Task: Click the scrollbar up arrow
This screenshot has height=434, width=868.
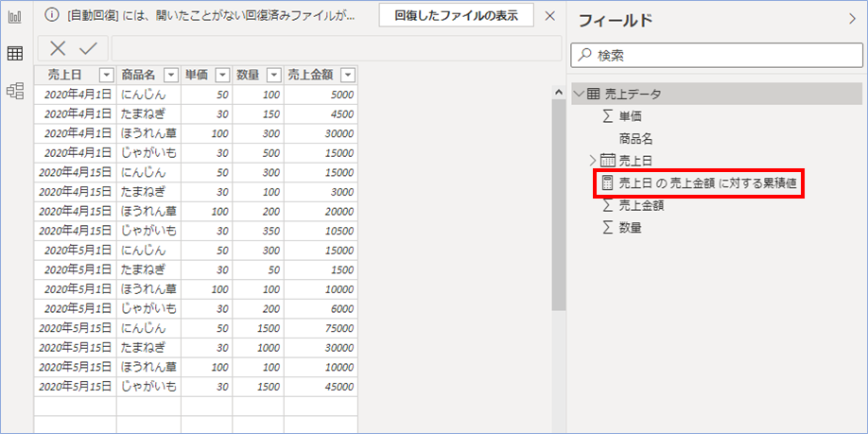Action: click(x=559, y=93)
